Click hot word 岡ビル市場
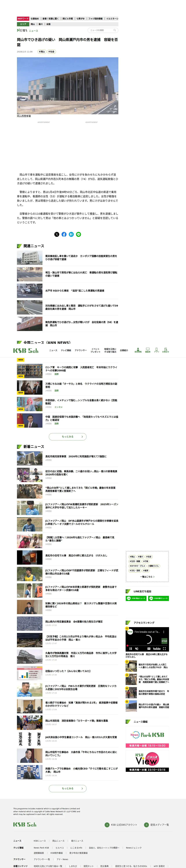The image size is (186, 868). [68, 19]
